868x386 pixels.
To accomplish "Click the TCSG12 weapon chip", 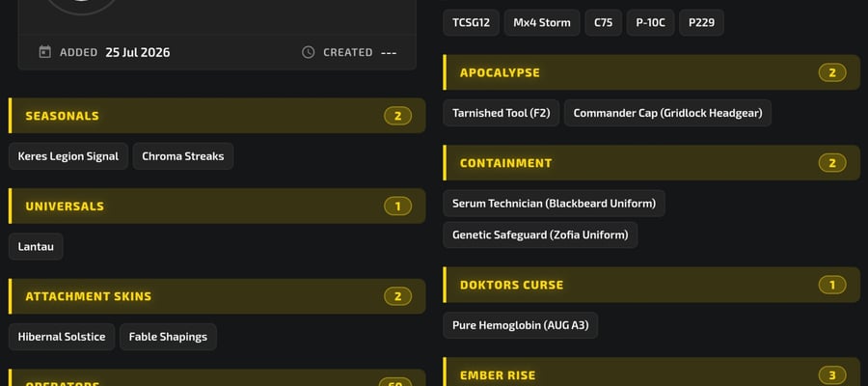I will tap(471, 23).
